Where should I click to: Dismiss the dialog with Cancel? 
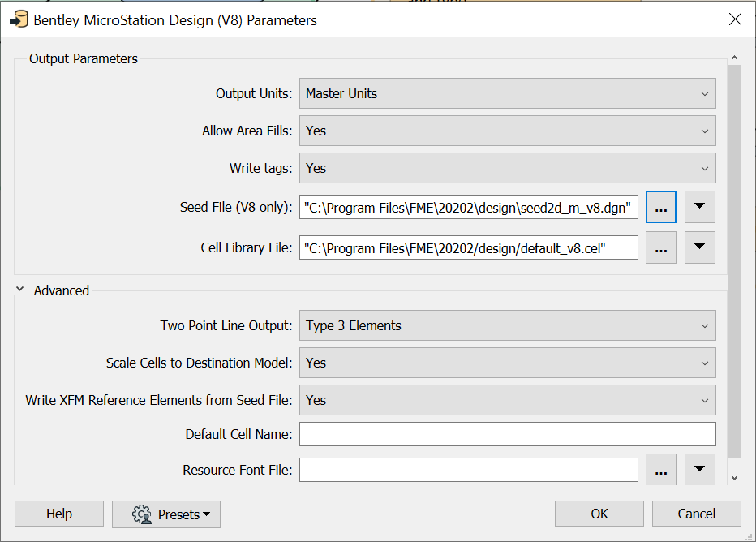(x=696, y=514)
